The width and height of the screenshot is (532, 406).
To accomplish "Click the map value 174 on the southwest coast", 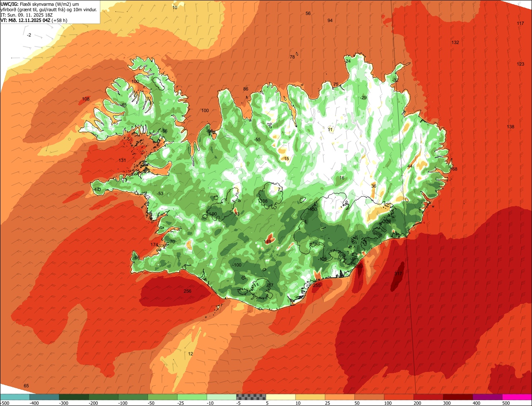I will coord(154,245).
